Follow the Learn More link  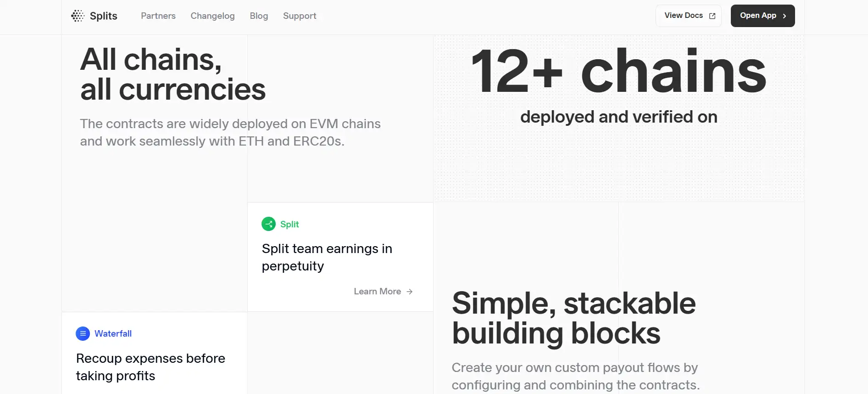(377, 292)
